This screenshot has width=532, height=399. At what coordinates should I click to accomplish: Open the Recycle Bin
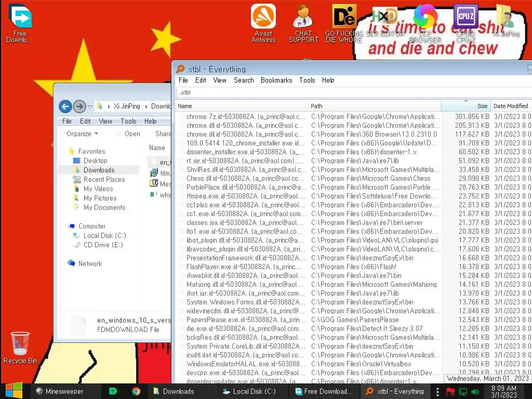pyautogui.click(x=20, y=348)
